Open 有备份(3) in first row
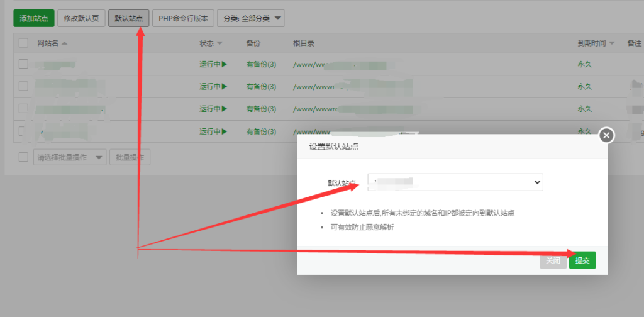The width and height of the screenshot is (644, 317). [x=261, y=64]
